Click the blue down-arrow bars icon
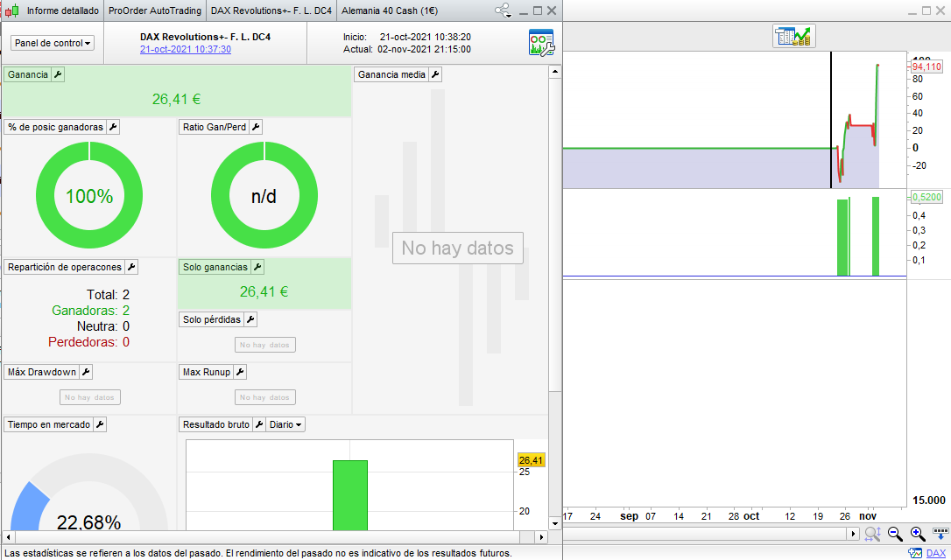This screenshot has height=560, width=951. pyautogui.click(x=940, y=534)
